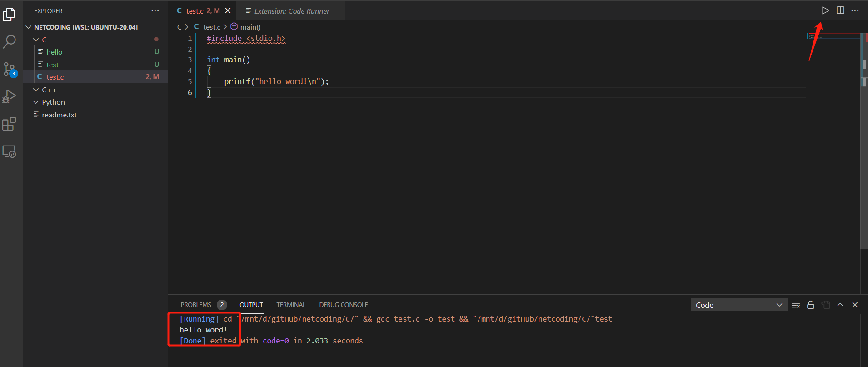
Task: Switch to the PROBLEMS tab
Action: (x=196, y=305)
